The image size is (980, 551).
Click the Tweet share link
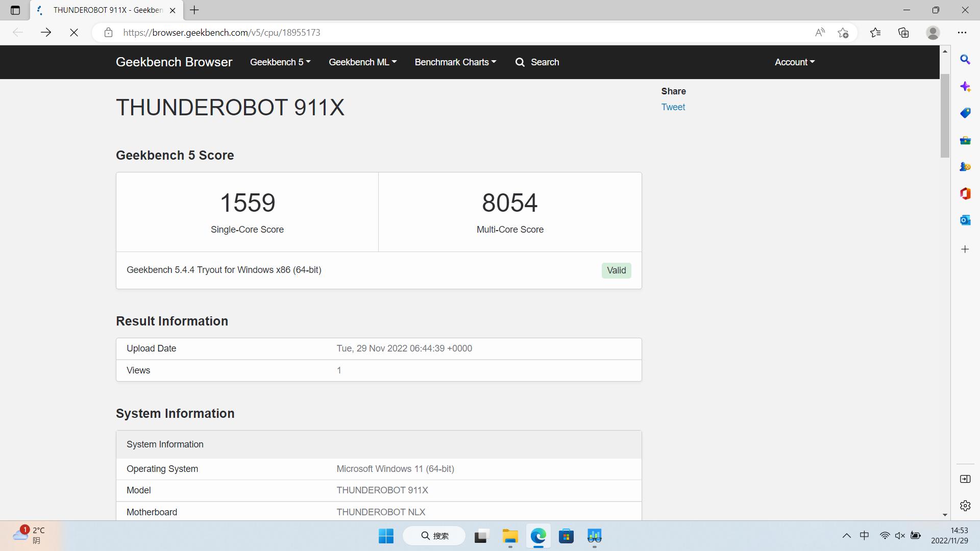(673, 107)
